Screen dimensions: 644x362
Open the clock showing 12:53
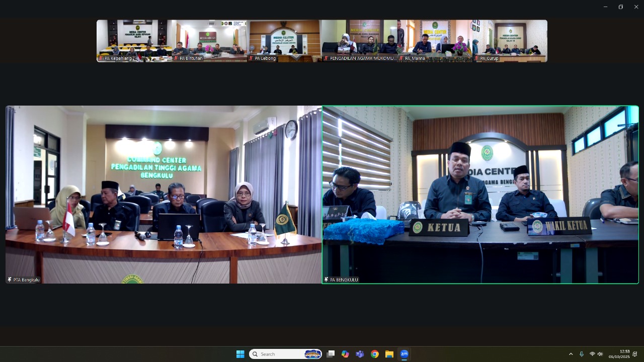click(619, 354)
